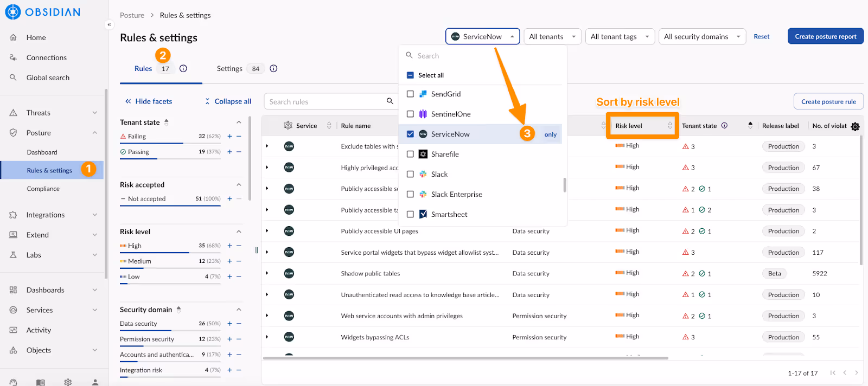Open the Posture Dashboard menu item
This screenshot has width=868, height=386.
(x=42, y=152)
